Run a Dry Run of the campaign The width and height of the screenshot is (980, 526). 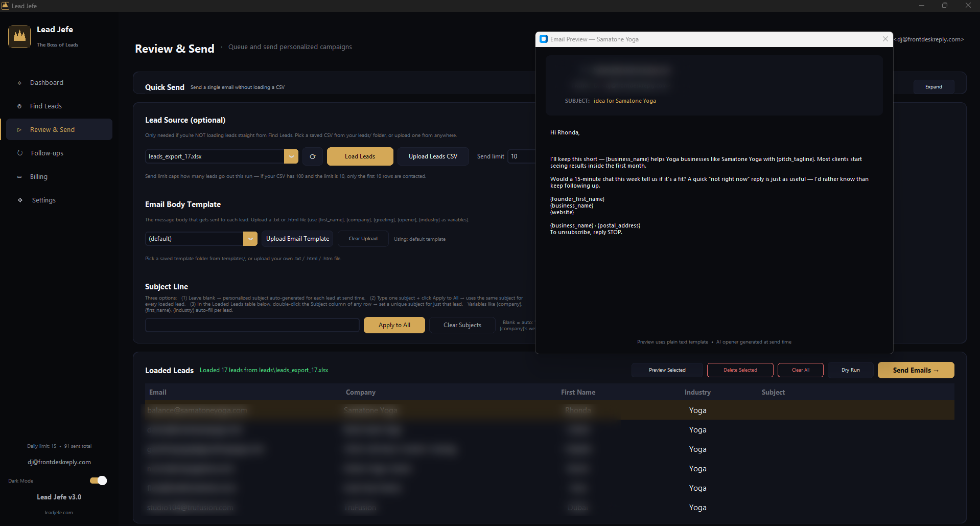(x=850, y=370)
